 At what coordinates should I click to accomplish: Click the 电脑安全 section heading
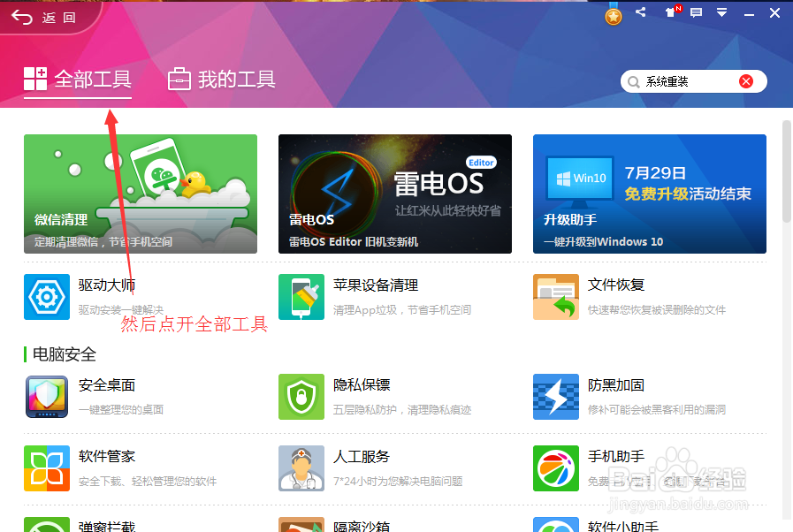click(65, 354)
